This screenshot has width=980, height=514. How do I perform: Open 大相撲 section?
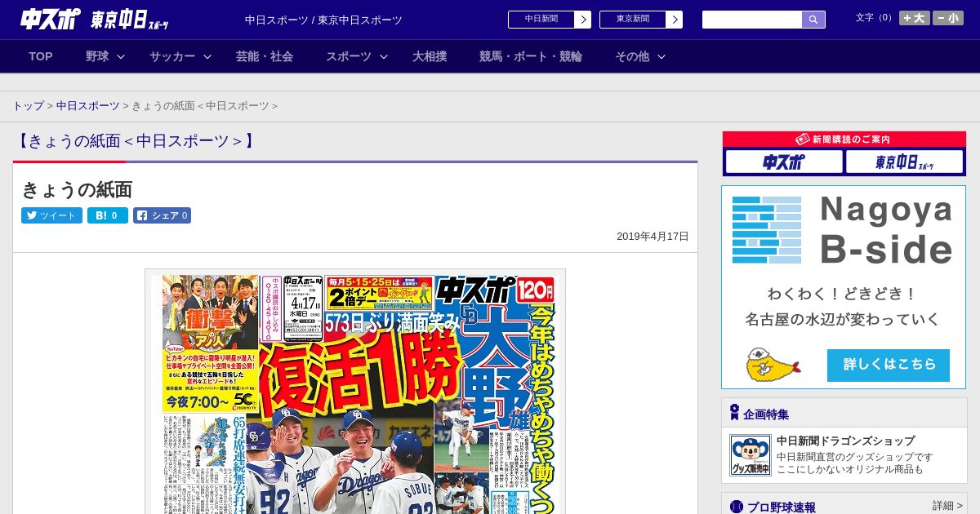[430, 56]
